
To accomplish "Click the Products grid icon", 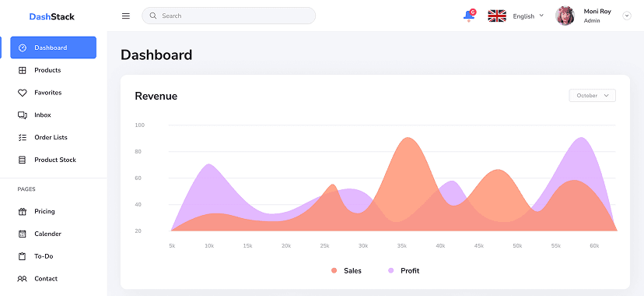I will [x=23, y=70].
